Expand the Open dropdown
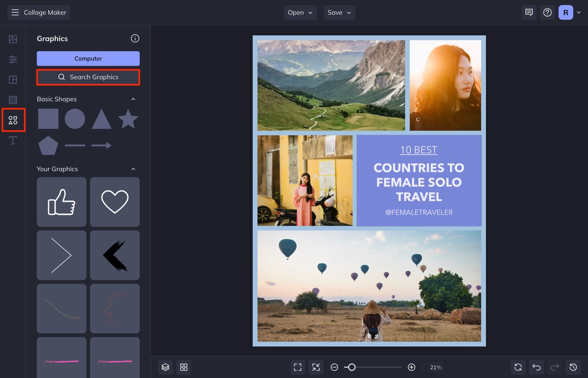This screenshot has width=588, height=378. 300,12
